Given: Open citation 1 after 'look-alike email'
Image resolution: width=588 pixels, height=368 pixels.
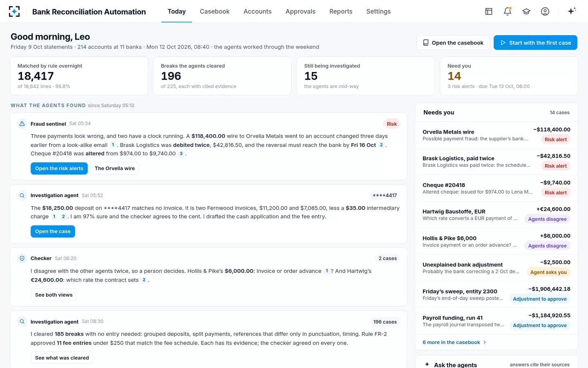Looking at the screenshot, I should 113,145.
